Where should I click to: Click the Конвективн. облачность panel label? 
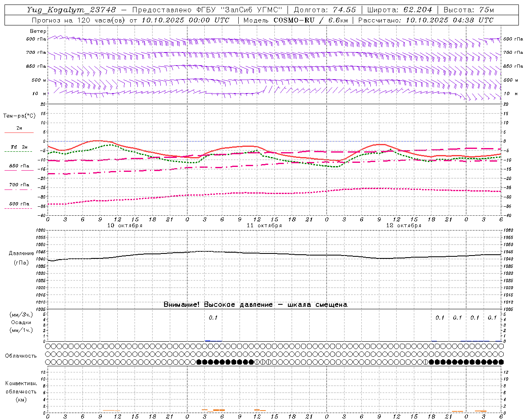click(x=21, y=388)
